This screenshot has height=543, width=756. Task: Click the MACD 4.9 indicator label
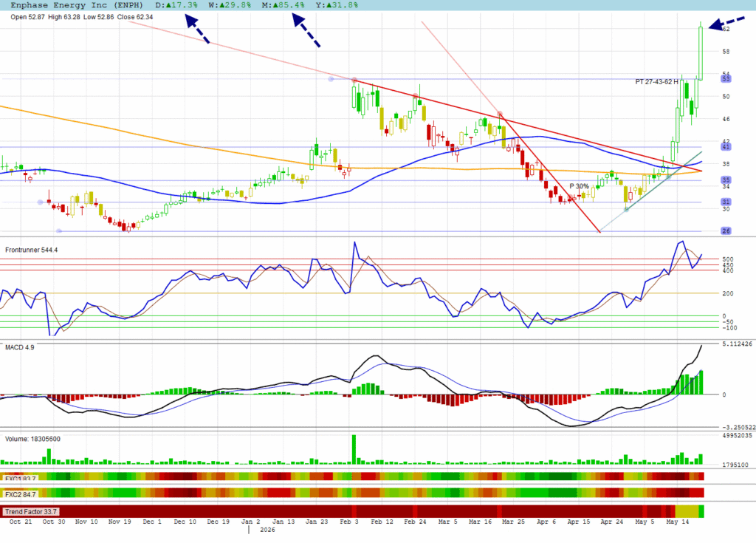[x=20, y=347]
